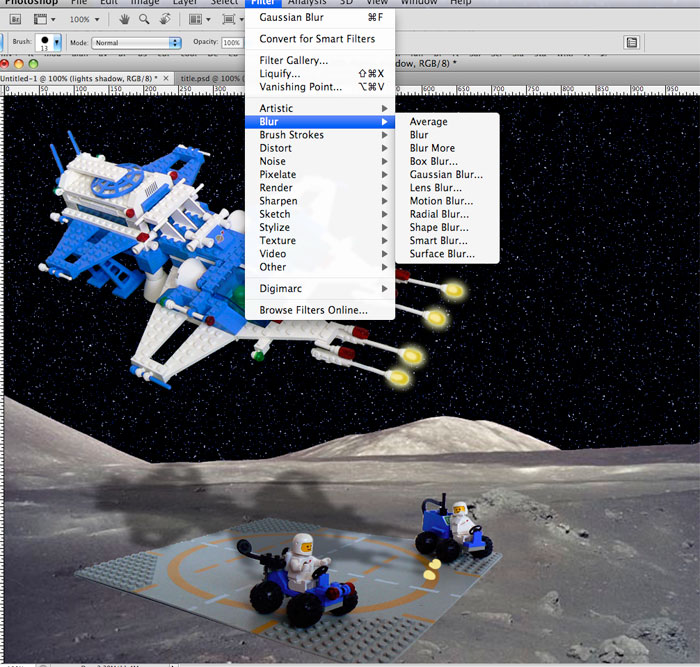This screenshot has height=667, width=700.
Task: Switch to Untitled-1 document tab
Action: click(x=79, y=79)
